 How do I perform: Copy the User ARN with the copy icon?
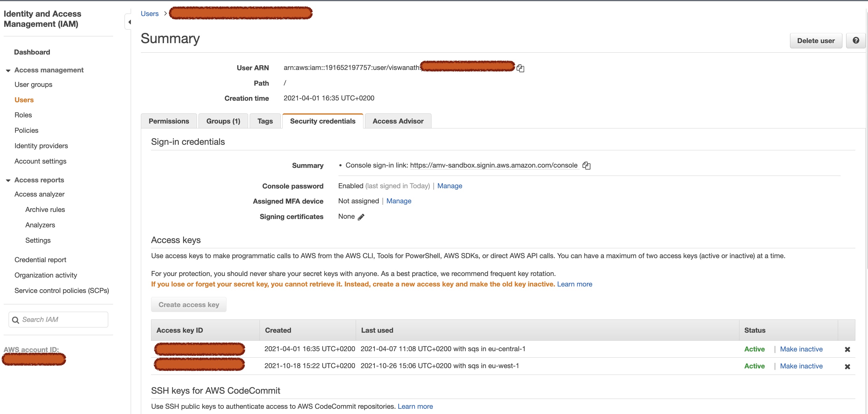coord(520,68)
